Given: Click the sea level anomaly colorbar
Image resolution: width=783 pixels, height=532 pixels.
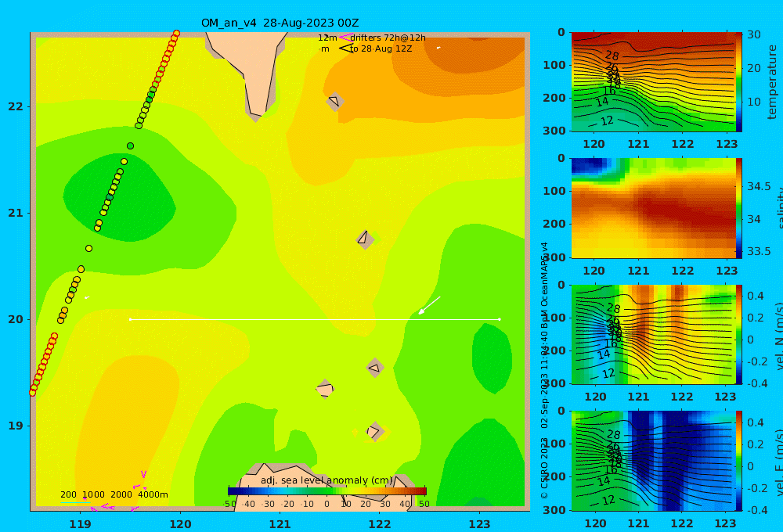Looking at the screenshot, I should 327,491.
